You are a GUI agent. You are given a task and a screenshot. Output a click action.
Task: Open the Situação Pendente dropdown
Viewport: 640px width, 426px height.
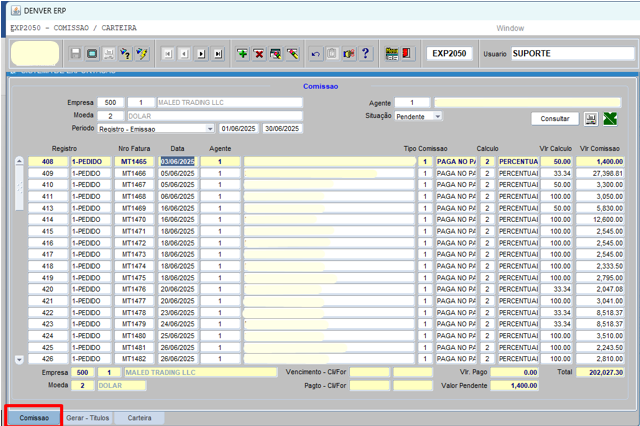pos(438,116)
